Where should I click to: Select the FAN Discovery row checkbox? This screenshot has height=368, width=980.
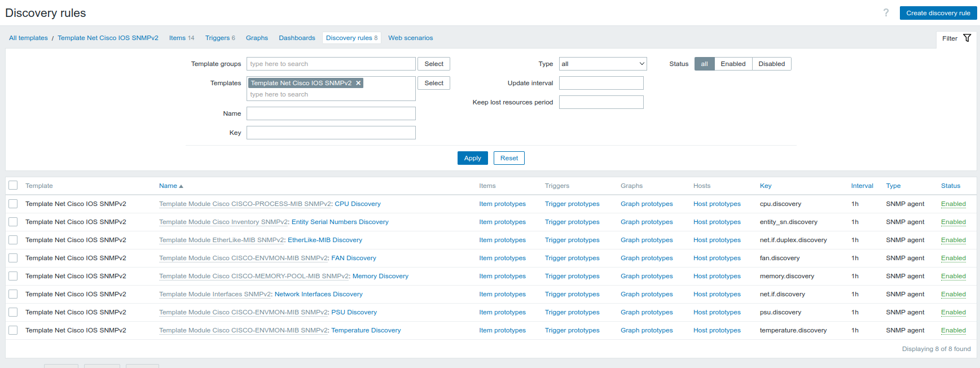[13, 258]
